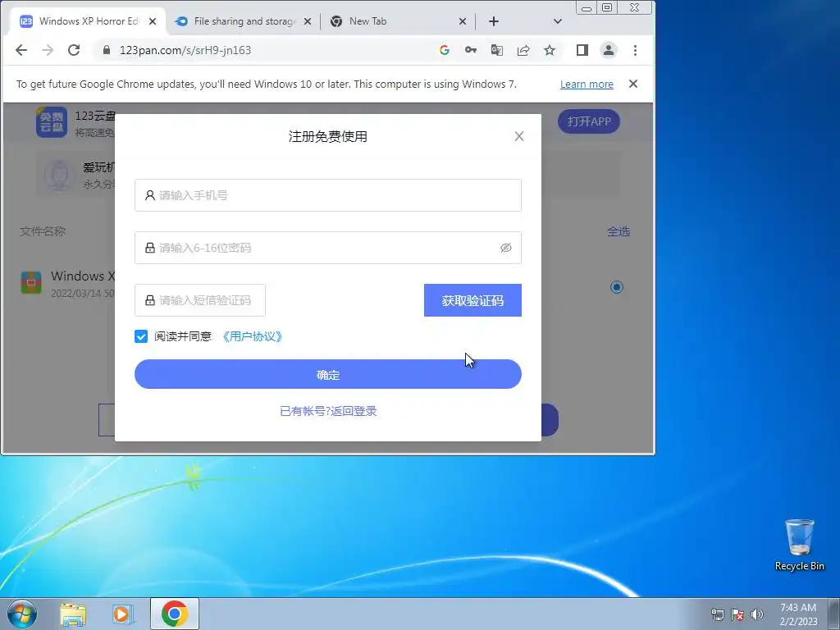This screenshot has height=630, width=840.
Task: Open the Chrome profile avatar
Action: point(609,50)
